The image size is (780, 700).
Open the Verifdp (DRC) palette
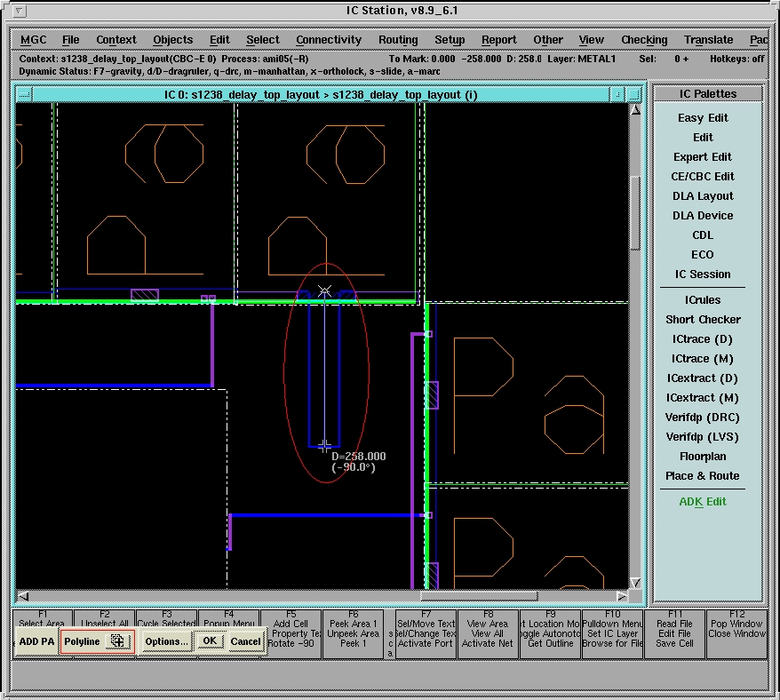point(703,418)
